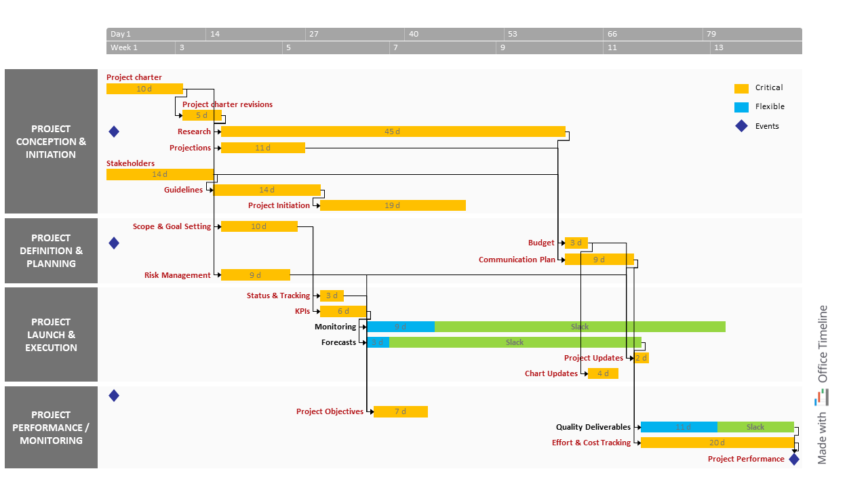The image size is (868, 488).
Task: Select the Project Performance end milestone diamond
Action: coord(794,459)
